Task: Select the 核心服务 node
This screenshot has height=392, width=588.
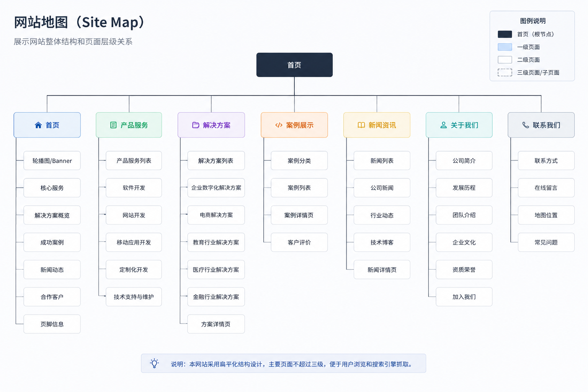Action: coord(52,188)
